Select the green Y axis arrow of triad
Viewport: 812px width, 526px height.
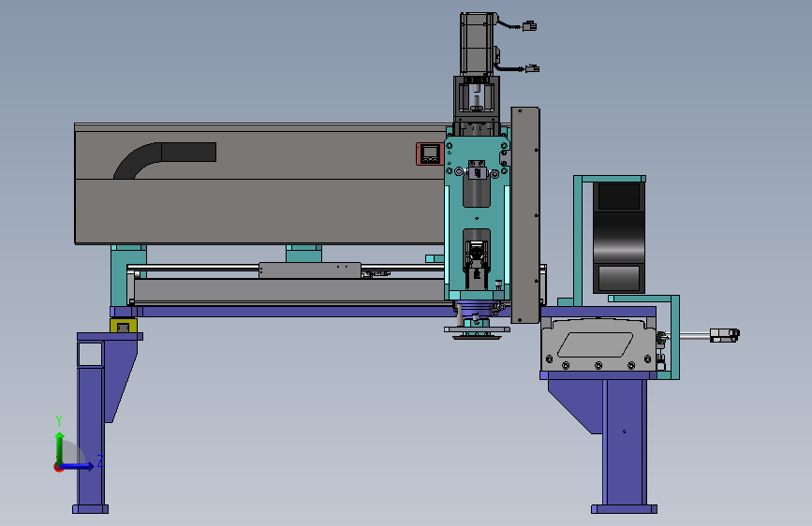(x=60, y=447)
